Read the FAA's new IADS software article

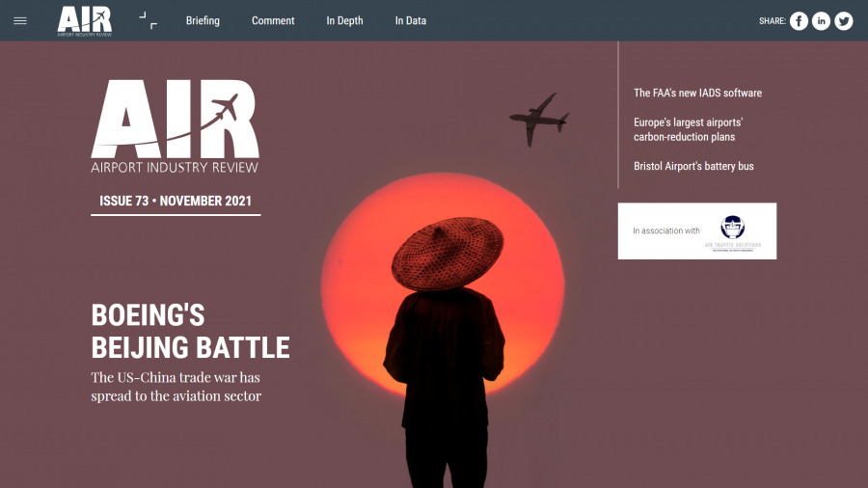point(697,94)
